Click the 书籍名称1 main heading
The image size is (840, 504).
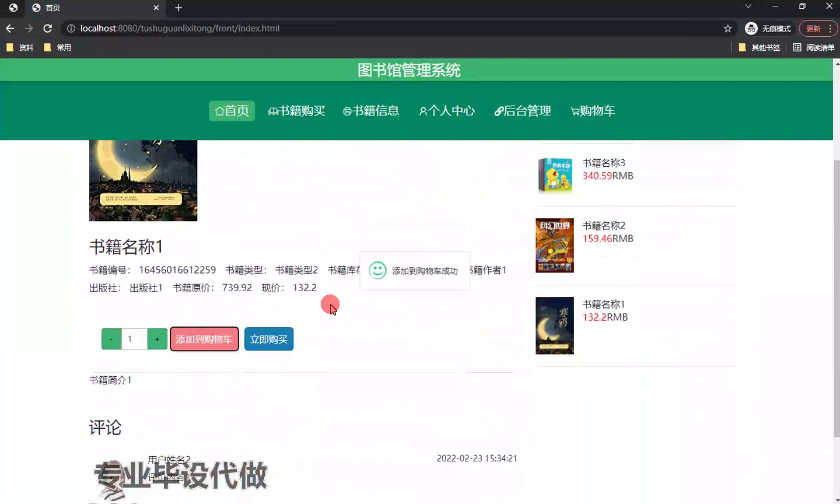(126, 247)
